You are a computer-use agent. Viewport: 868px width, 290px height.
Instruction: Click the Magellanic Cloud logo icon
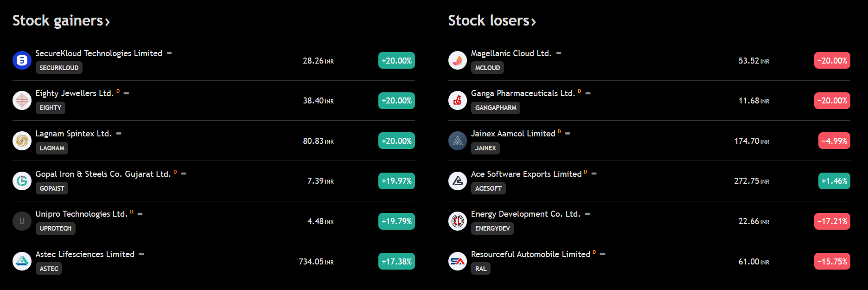(x=458, y=60)
